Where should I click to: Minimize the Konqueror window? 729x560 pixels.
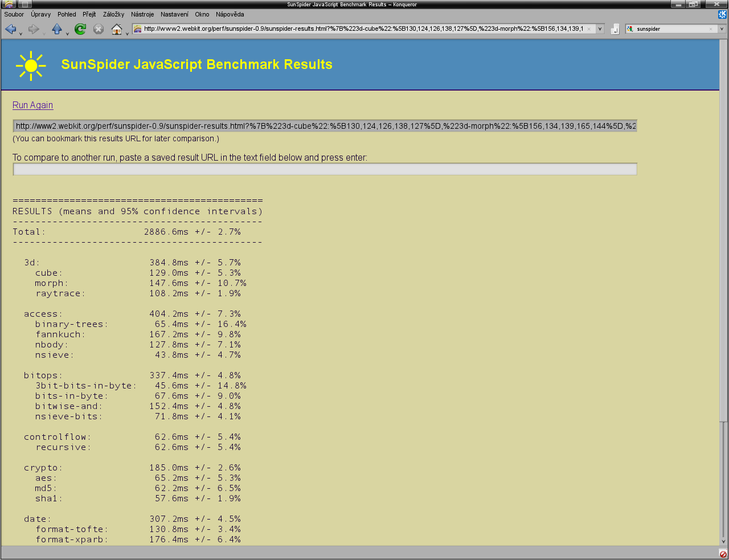pos(678,4)
